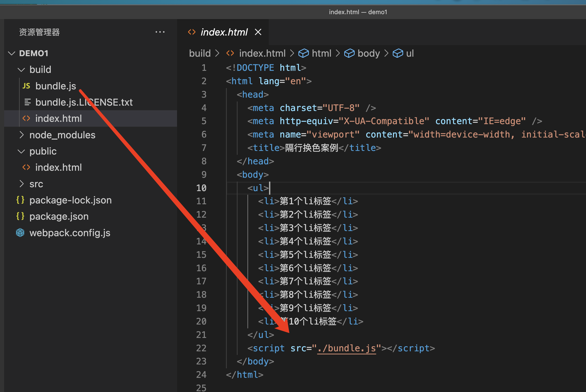Open package.json file
This screenshot has width=586, height=392.
[59, 216]
